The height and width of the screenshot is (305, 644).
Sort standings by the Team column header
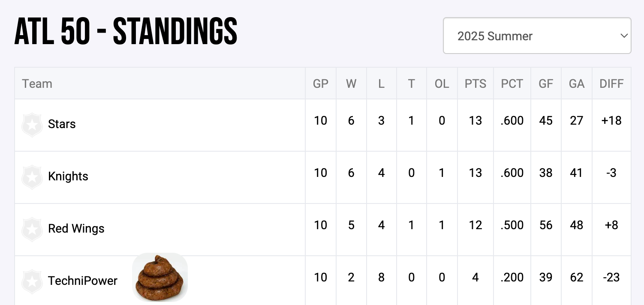click(x=37, y=84)
